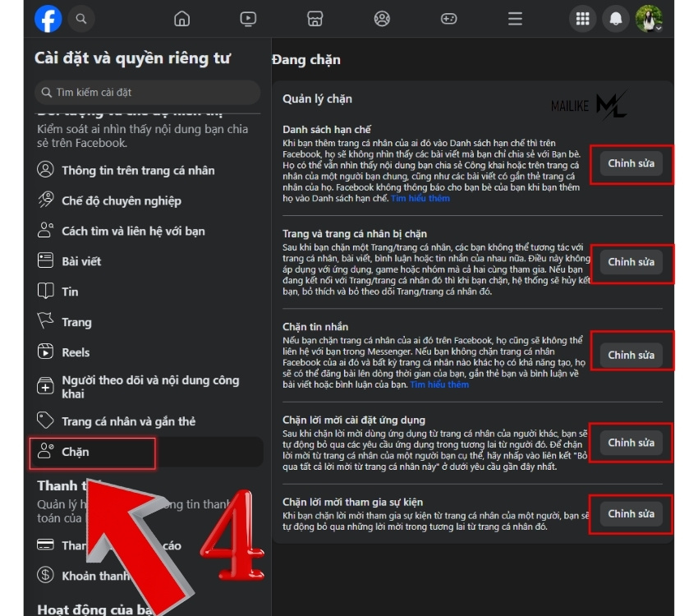Image resolution: width=698 pixels, height=616 pixels.
Task: Edit Danh sách hạn chế with Chỉnh sửa
Action: 631,163
